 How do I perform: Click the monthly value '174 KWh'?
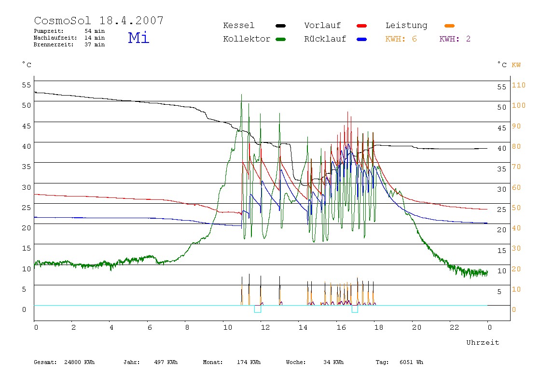pos(249,362)
